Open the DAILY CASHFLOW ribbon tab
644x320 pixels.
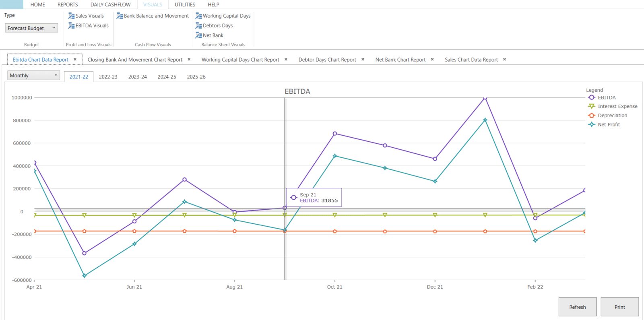tap(110, 5)
